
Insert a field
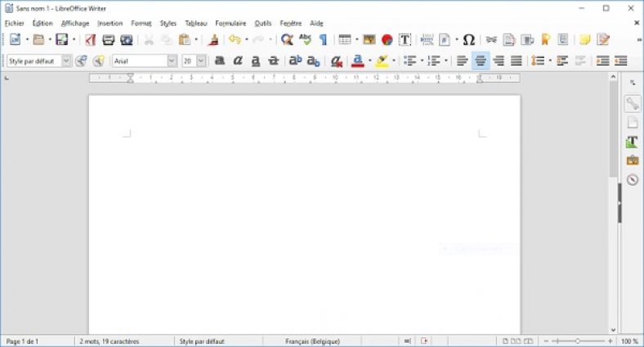pyautogui.click(x=445, y=39)
